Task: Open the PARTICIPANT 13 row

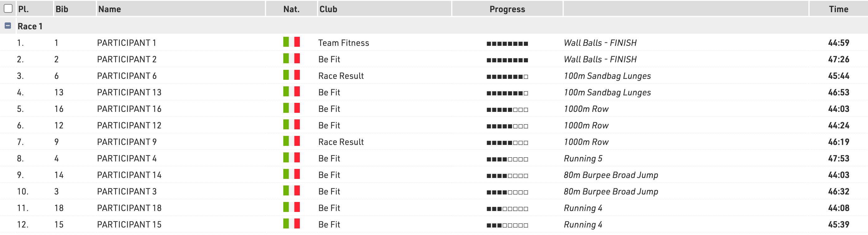Action: [x=129, y=92]
